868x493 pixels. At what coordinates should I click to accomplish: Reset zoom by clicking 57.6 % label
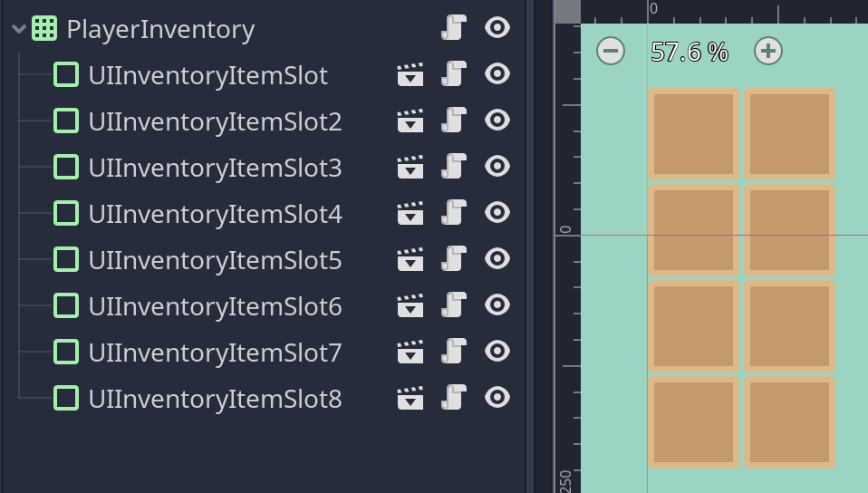tap(690, 52)
